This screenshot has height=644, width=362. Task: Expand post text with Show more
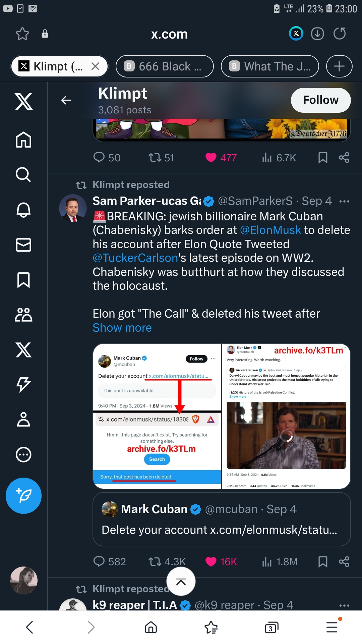pyautogui.click(x=122, y=328)
